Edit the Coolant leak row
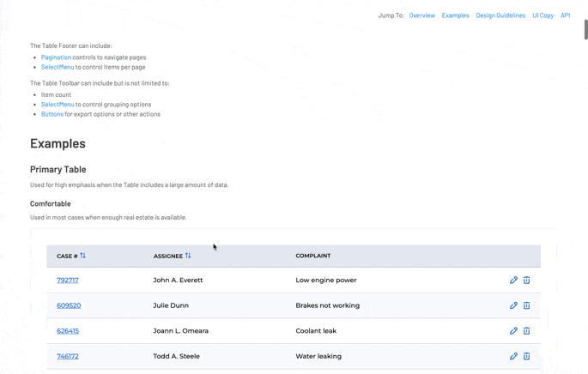 tap(513, 330)
